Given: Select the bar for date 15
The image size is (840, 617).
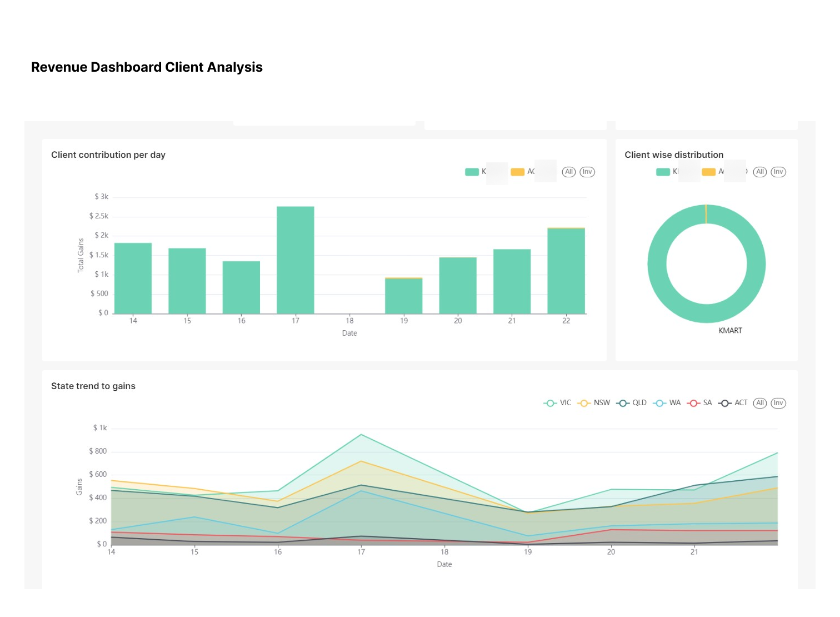Looking at the screenshot, I should click(187, 281).
